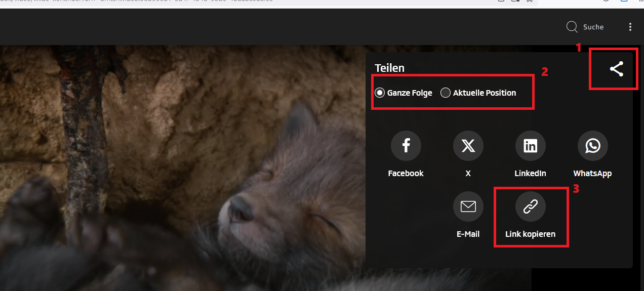The height and width of the screenshot is (291, 644).
Task: Click the LinkedIn text label
Action: (530, 174)
